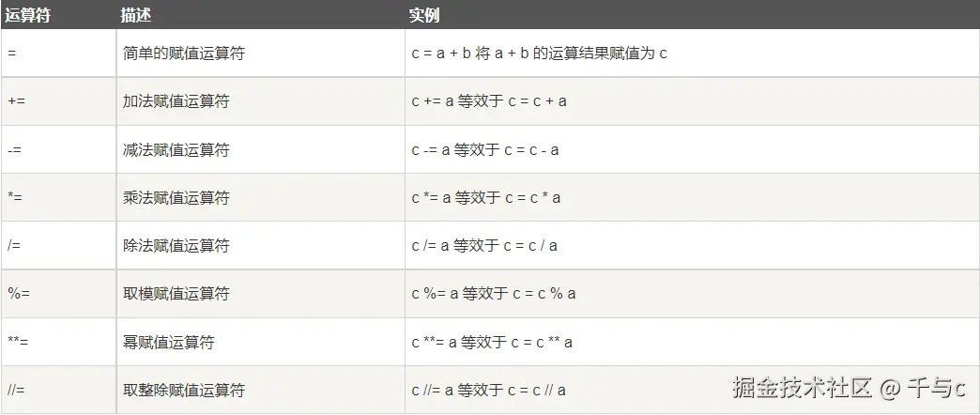
Task: Click the 幂赋值运算符 description
Action: coord(169,342)
